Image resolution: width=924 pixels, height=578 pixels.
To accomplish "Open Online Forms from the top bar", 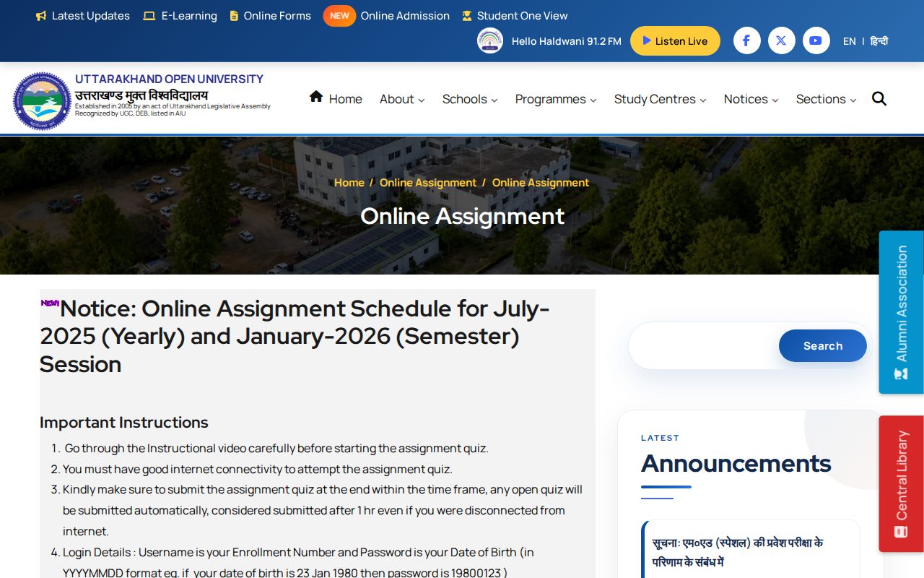I will pyautogui.click(x=277, y=16).
